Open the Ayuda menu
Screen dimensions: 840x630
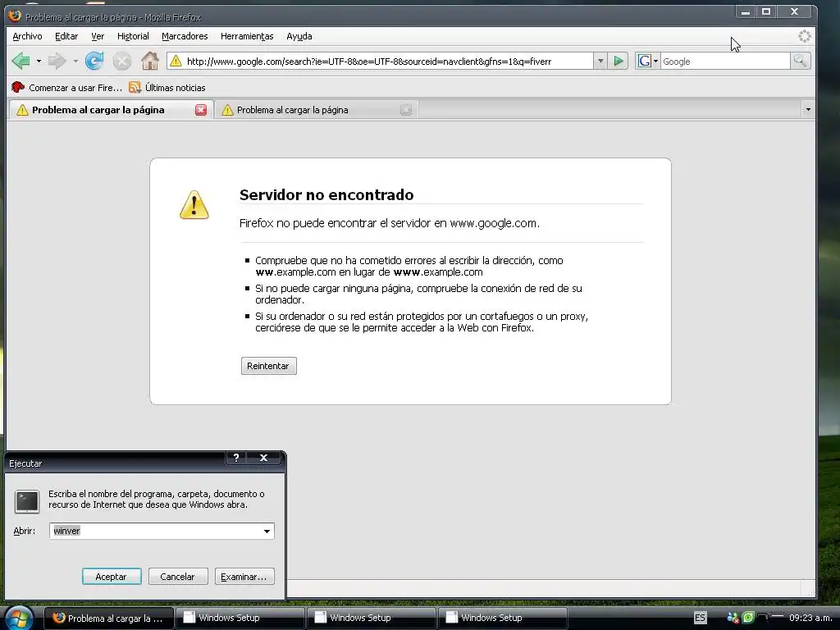(299, 36)
